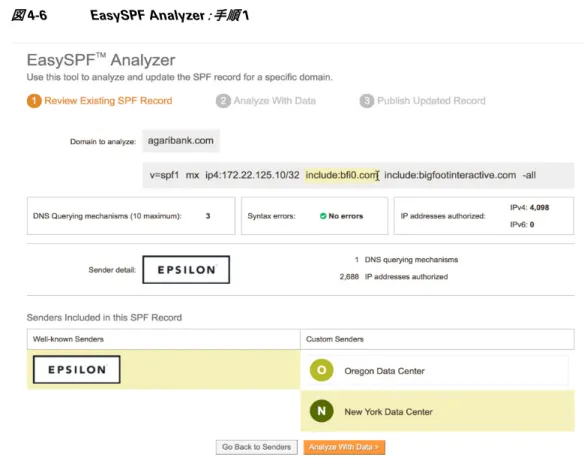The width and height of the screenshot is (584, 473).
Task: Click the IP addresses authorized label
Action: tap(443, 216)
